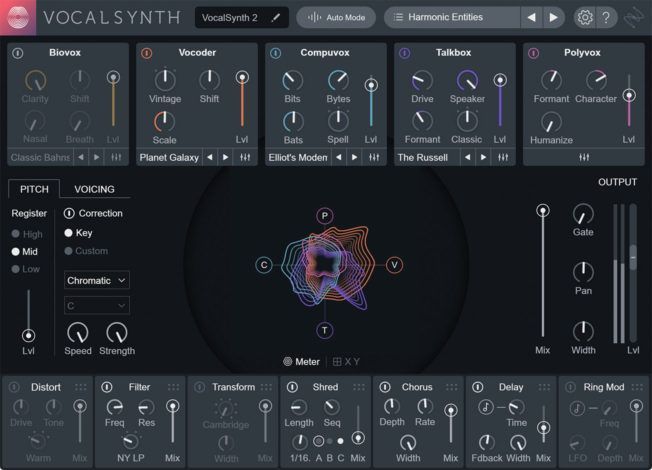Switch to the VOICING tab
The height and width of the screenshot is (470, 652).
(94, 189)
